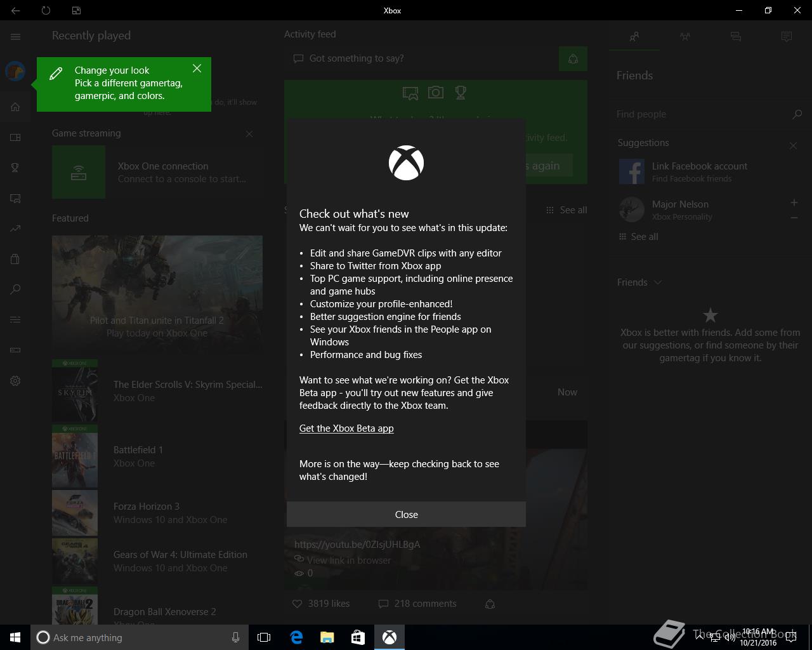The height and width of the screenshot is (650, 812).
Task: Switch to the Activity alerts tab icon
Action: [787, 37]
